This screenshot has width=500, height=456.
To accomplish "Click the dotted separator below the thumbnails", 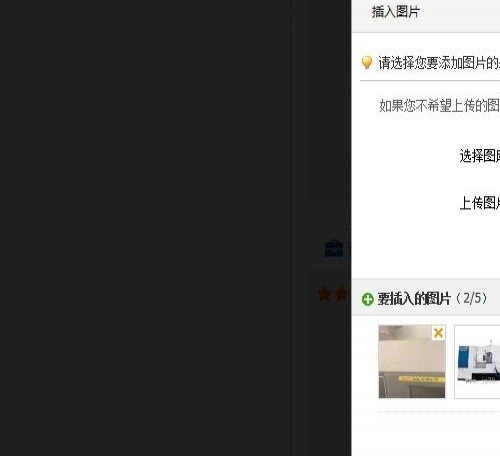I will coord(438,412).
